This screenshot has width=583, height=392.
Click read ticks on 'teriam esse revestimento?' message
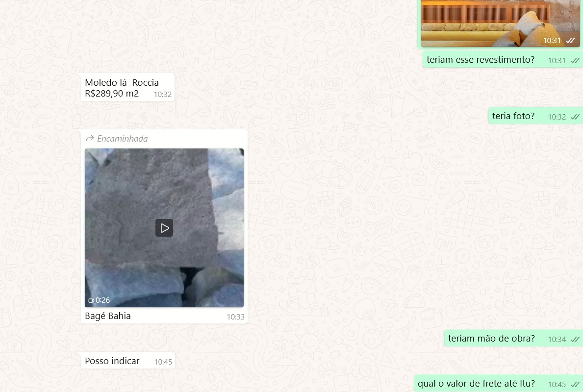coord(575,61)
